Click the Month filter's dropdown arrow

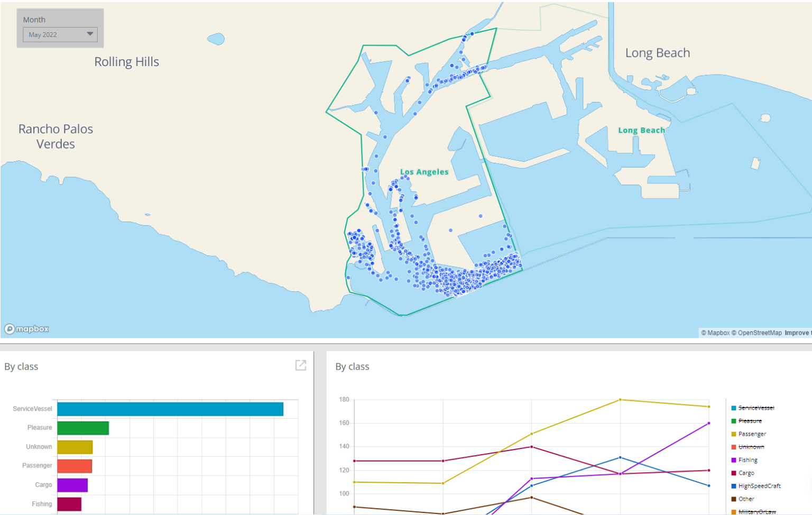point(90,34)
